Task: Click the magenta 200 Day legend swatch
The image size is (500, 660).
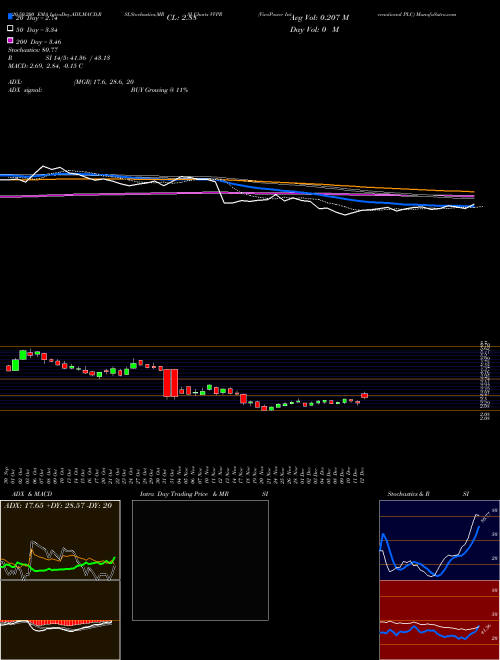Action: pos(10,41)
